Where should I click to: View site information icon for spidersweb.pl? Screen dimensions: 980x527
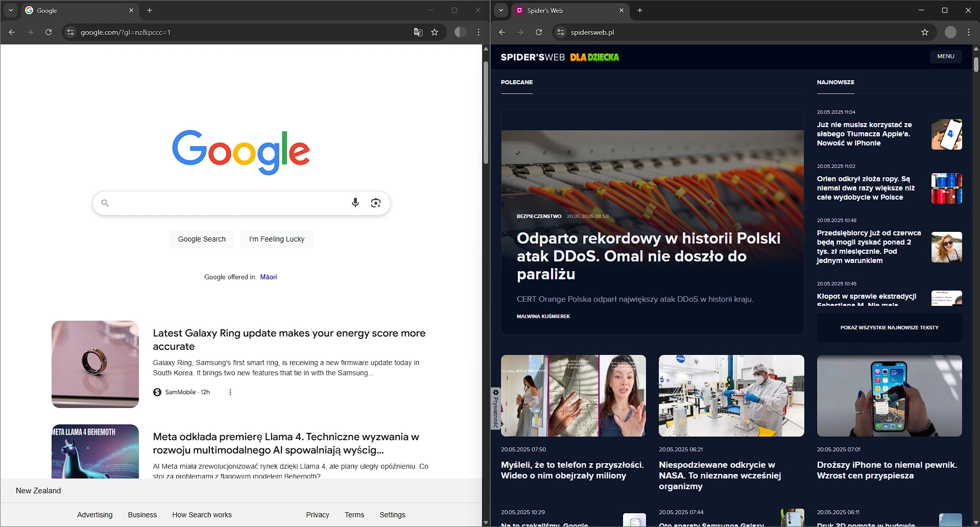click(561, 32)
